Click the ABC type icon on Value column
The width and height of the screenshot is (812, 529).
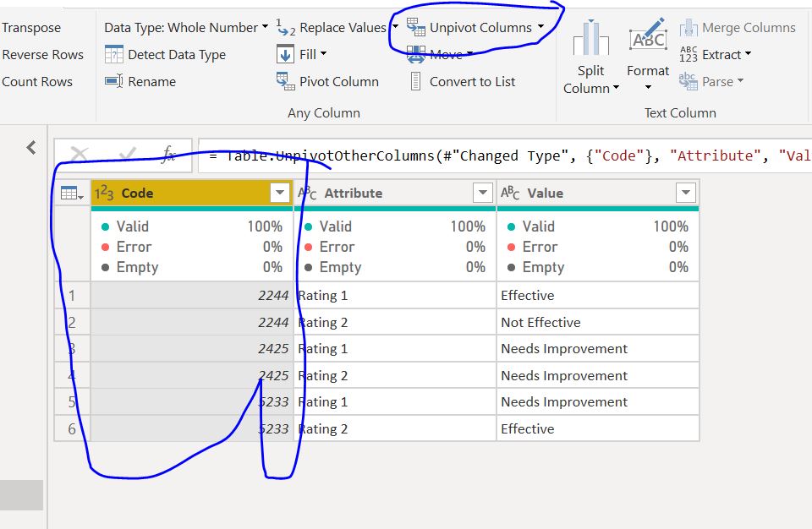pos(510,193)
